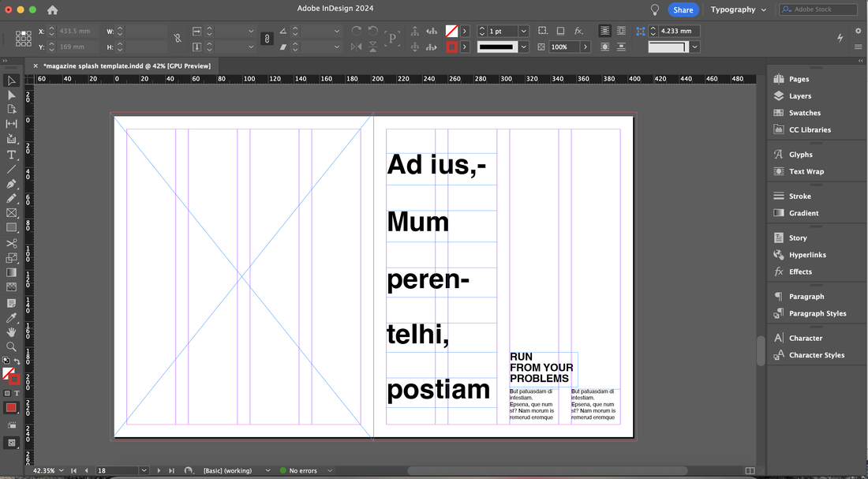This screenshot has width=868, height=479.
Task: Select the Eyedropper tool
Action: click(11, 318)
